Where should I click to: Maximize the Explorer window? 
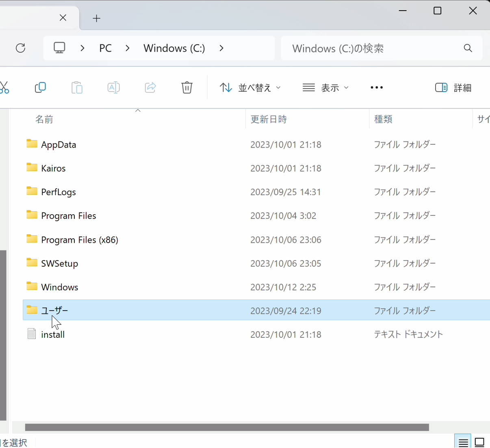438,11
